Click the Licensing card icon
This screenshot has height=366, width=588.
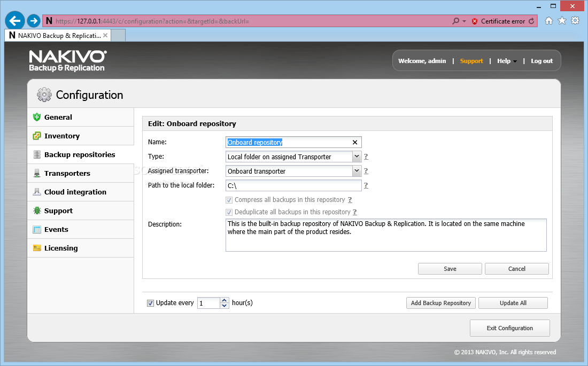click(x=37, y=248)
